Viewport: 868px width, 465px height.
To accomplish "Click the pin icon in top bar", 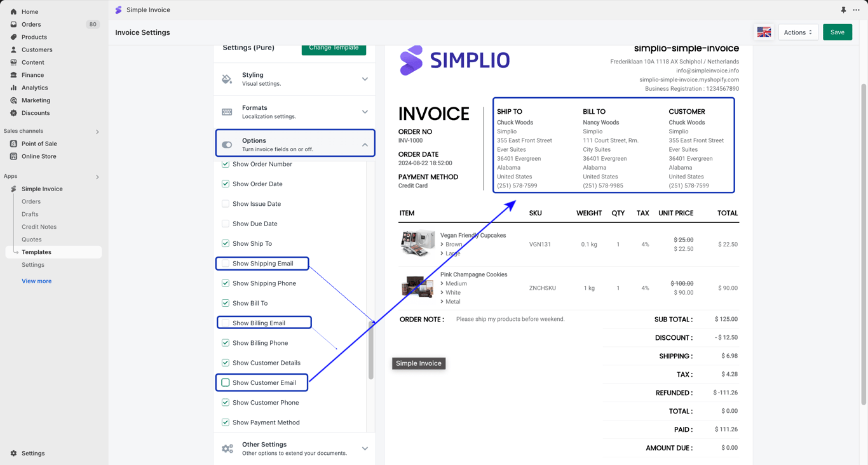I will [x=843, y=10].
